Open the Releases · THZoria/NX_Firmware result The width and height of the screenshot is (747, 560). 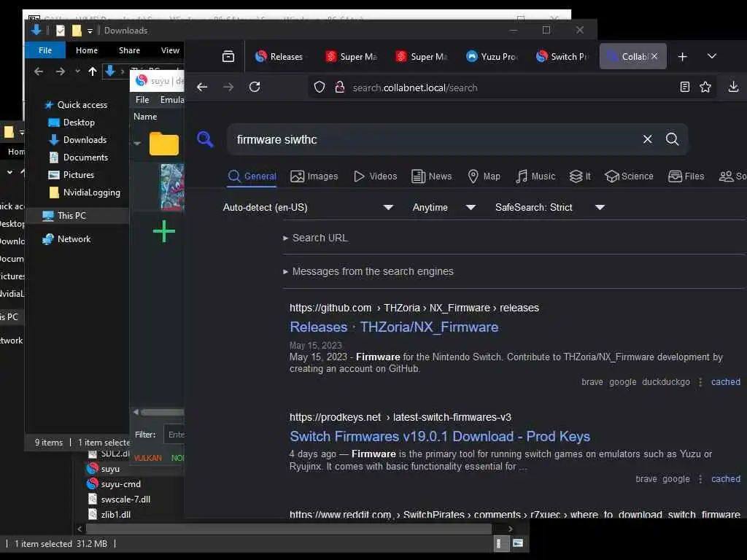(x=394, y=327)
